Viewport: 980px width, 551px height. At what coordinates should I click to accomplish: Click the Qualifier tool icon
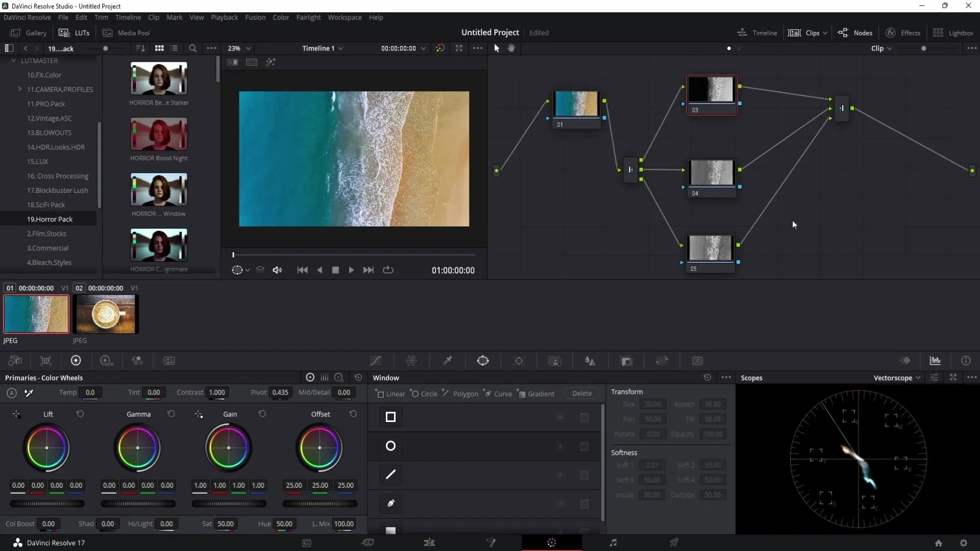click(x=448, y=361)
